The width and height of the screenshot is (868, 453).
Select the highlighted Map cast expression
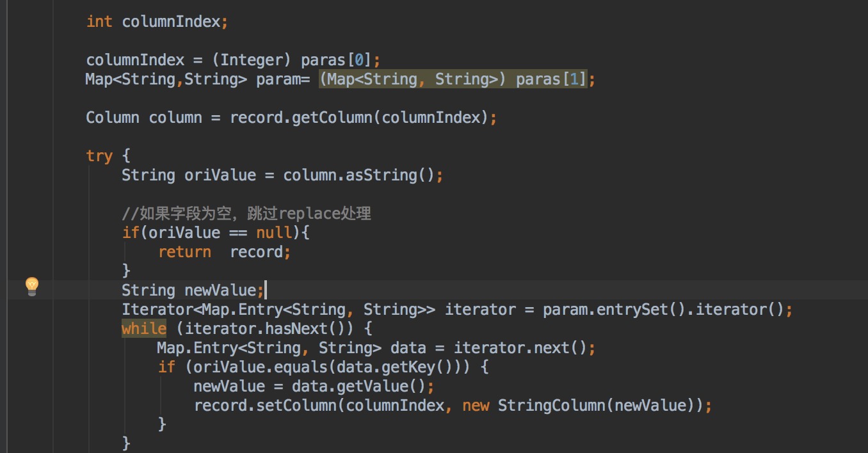453,79
